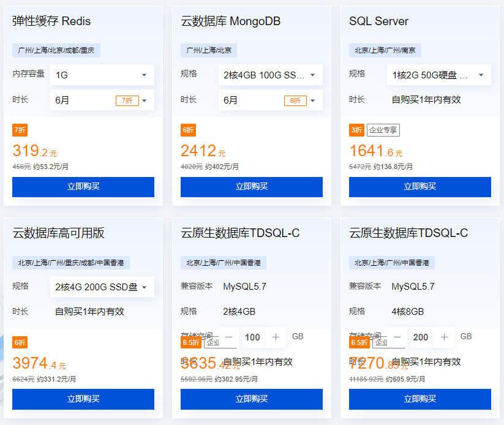
Task: Click the monthly price 约605.9元/月
Action: (405, 379)
